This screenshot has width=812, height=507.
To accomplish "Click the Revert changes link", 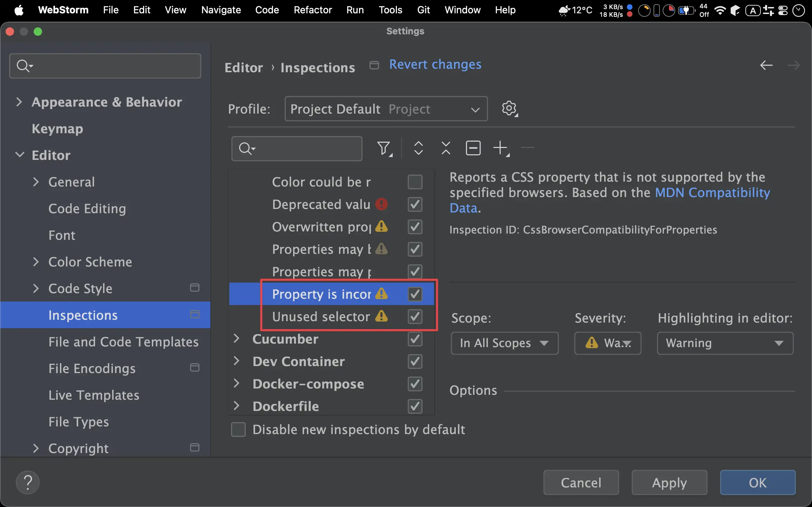I will point(435,65).
